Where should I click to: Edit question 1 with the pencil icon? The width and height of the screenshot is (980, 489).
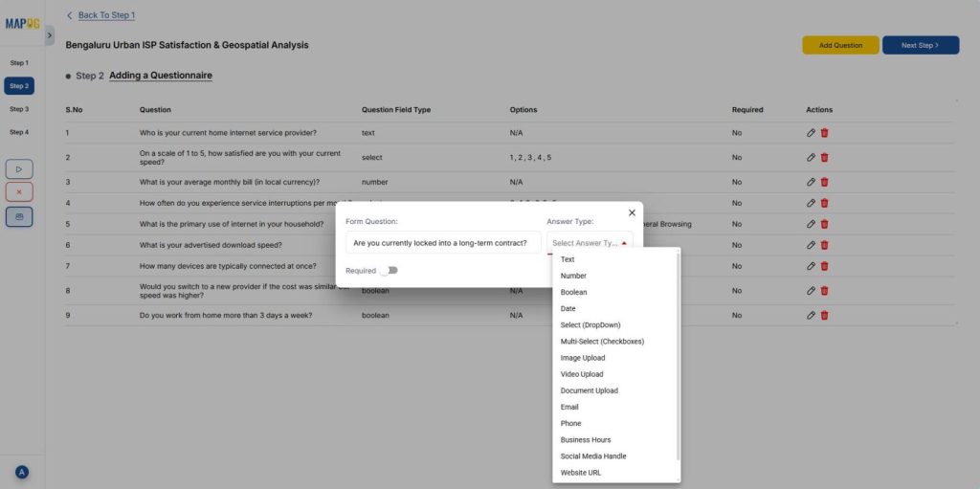(811, 133)
